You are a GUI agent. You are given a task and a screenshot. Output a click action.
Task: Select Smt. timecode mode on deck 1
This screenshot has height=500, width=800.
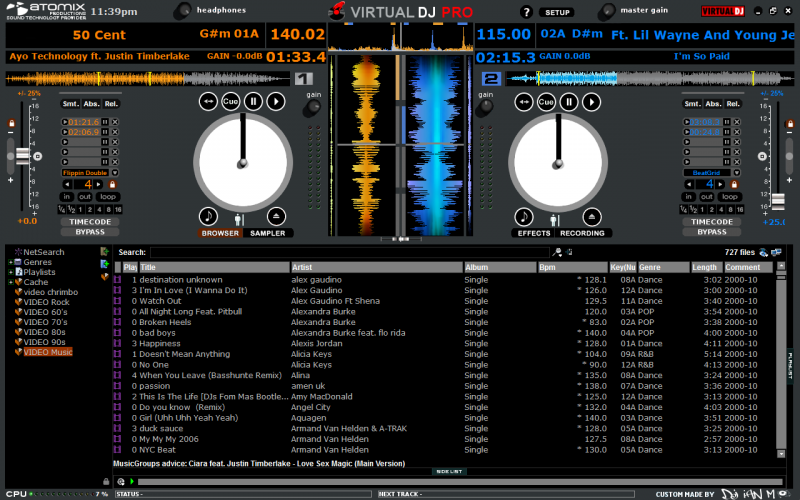click(x=70, y=104)
